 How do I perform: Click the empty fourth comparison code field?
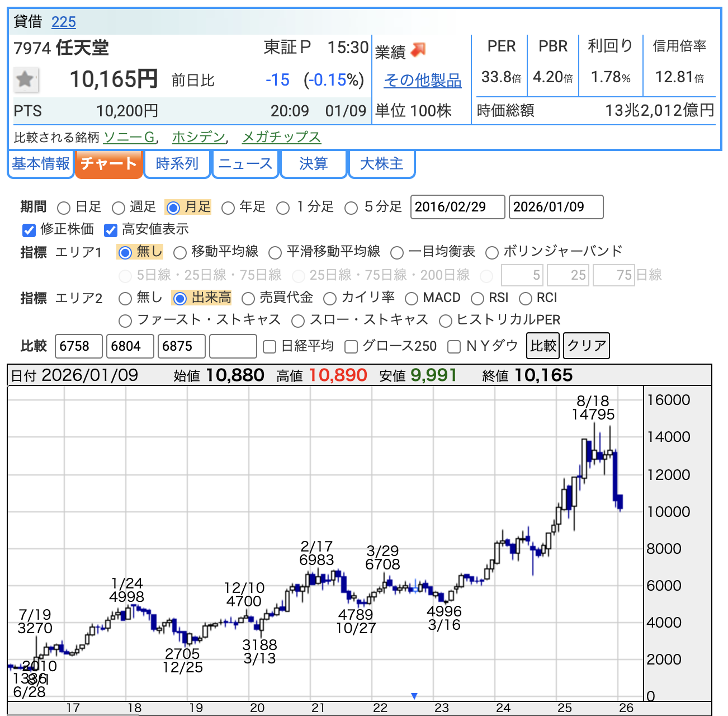[x=233, y=346]
